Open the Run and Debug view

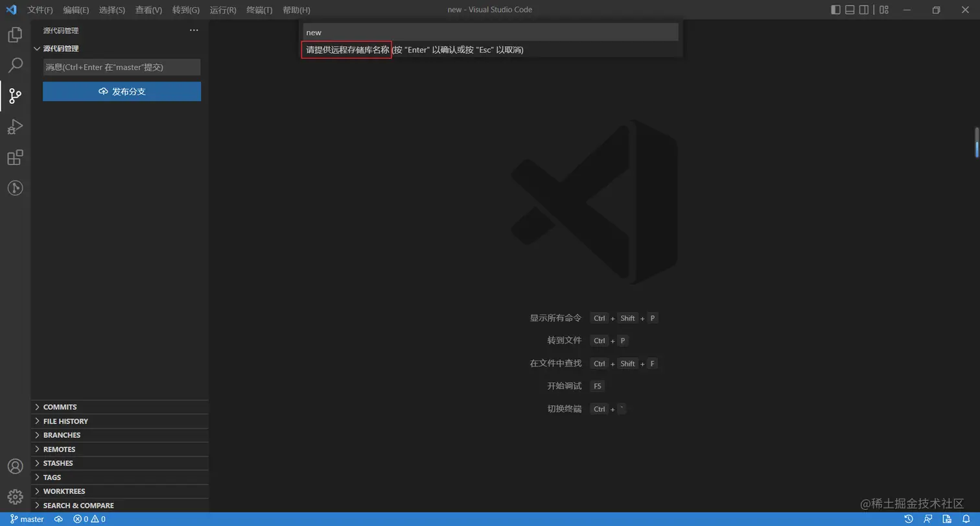[15, 126]
